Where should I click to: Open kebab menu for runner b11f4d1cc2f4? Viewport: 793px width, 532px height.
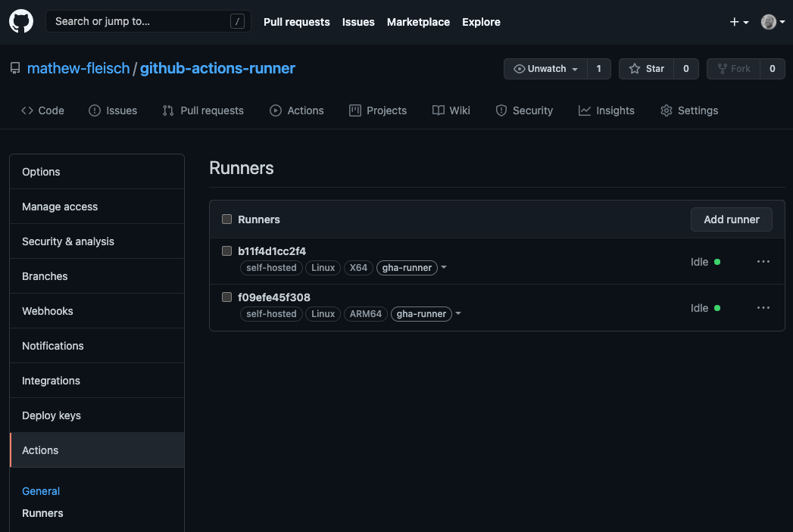pos(763,262)
